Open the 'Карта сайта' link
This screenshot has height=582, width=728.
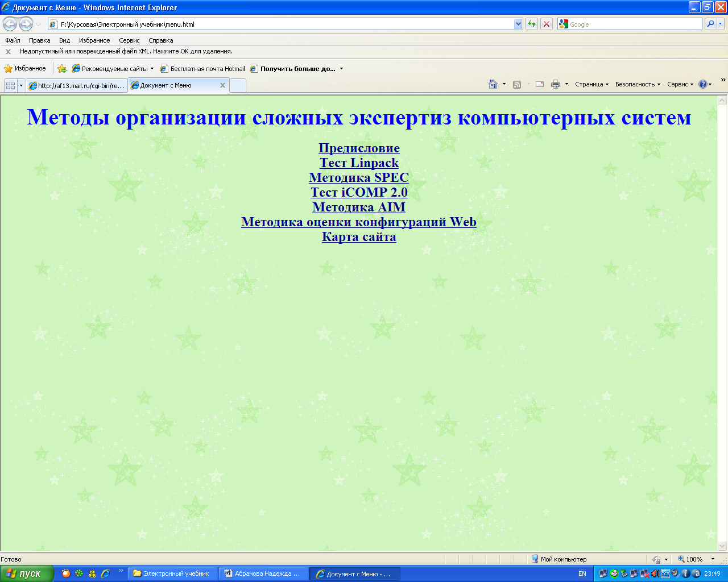click(359, 237)
